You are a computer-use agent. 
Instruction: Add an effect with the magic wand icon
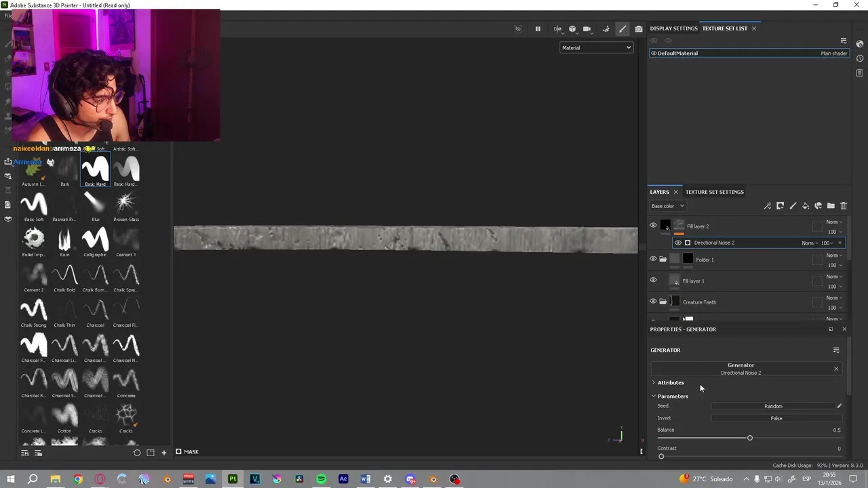click(x=768, y=206)
